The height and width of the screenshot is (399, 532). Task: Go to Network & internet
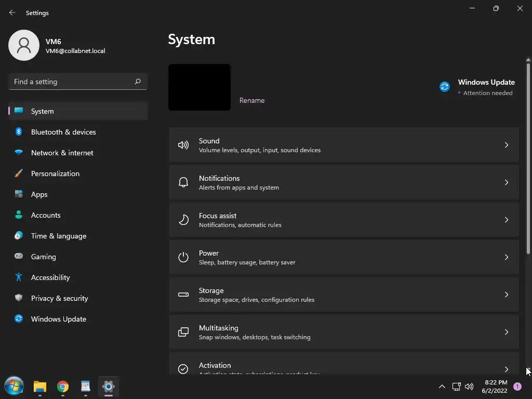78,152
